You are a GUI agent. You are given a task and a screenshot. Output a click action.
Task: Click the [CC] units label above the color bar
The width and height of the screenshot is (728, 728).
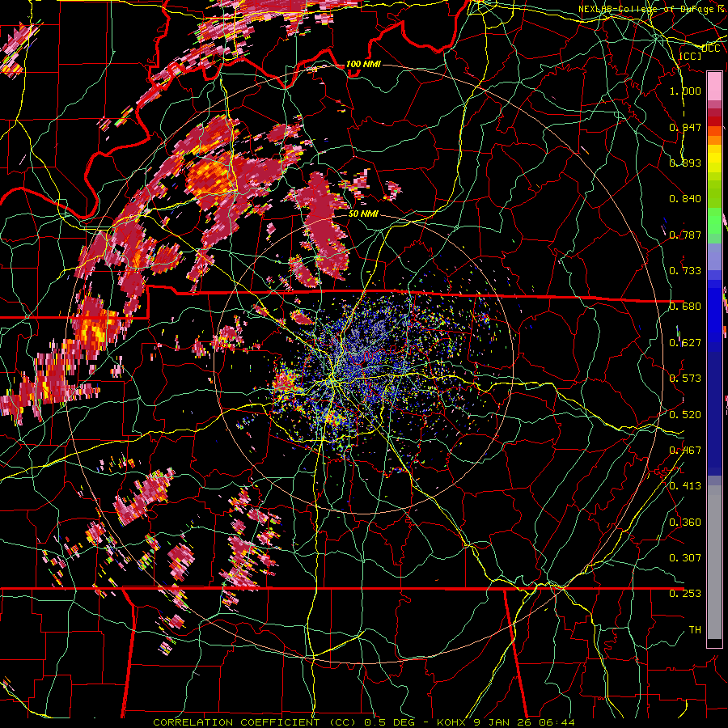[691, 56]
